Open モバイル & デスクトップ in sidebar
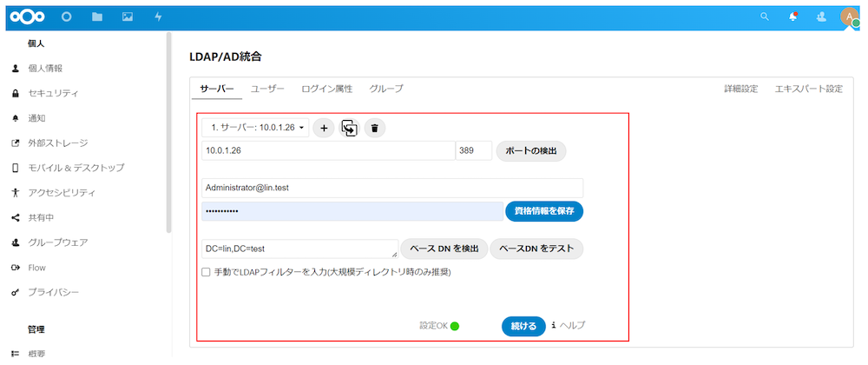868x365 pixels. [x=76, y=168]
